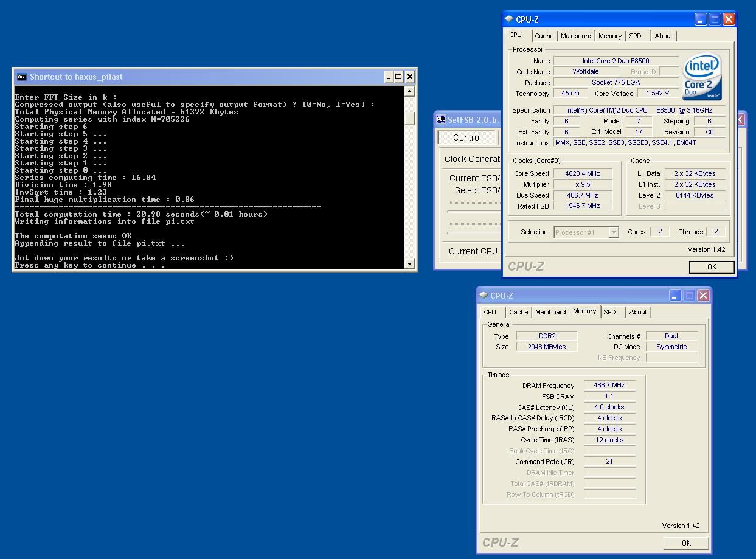Click the SetFSB title bar icon
The image size is (756, 559).
point(442,119)
